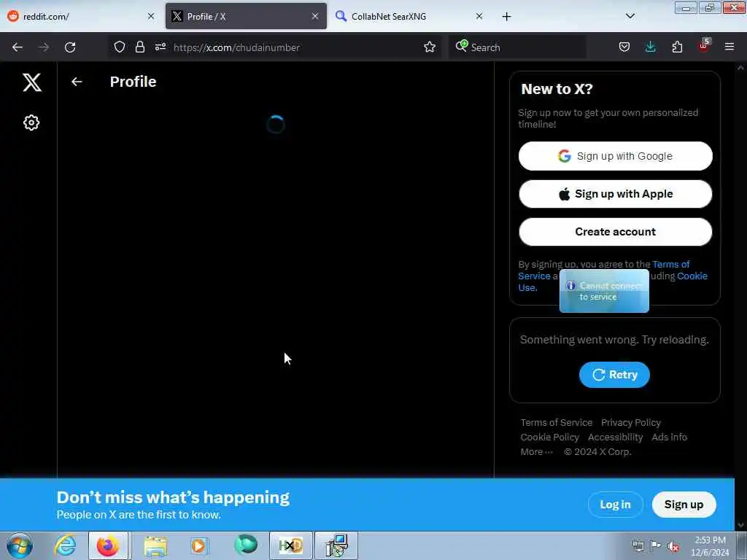Open the HxD editor taskbar icon
The height and width of the screenshot is (560, 747).
(x=290, y=545)
